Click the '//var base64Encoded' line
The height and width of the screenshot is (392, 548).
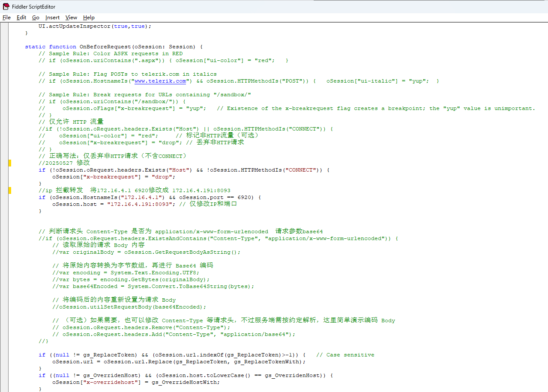153,286
